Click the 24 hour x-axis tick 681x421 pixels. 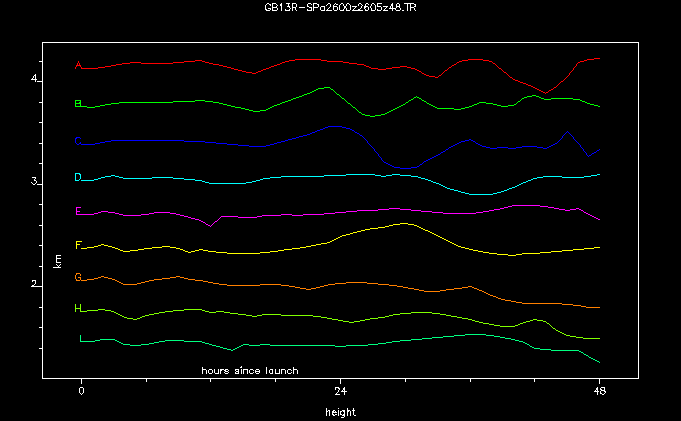click(x=340, y=392)
